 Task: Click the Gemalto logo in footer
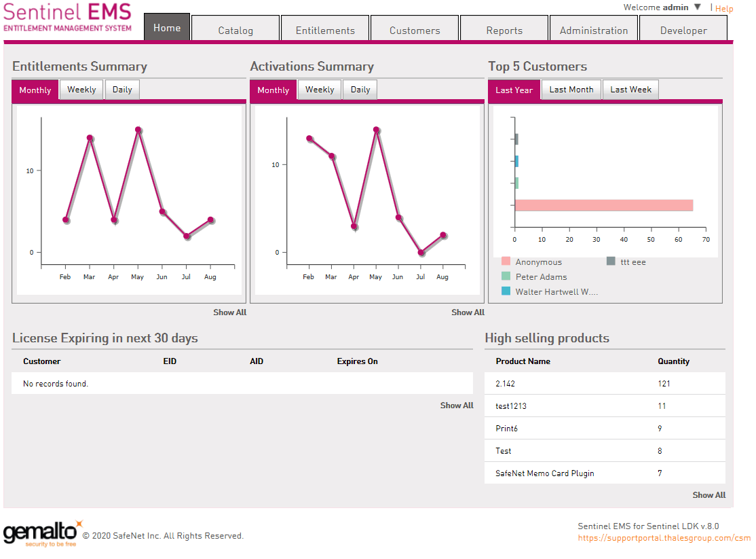point(43,533)
